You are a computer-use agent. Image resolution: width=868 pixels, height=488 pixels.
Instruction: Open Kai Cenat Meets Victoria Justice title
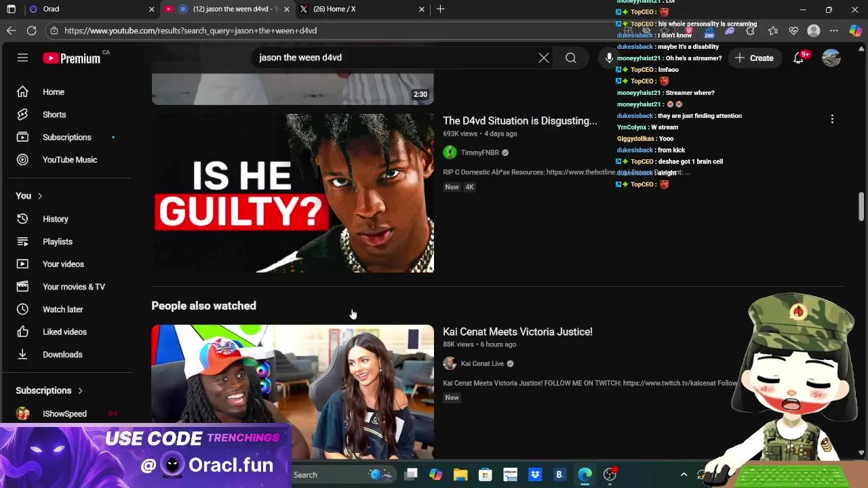517,331
